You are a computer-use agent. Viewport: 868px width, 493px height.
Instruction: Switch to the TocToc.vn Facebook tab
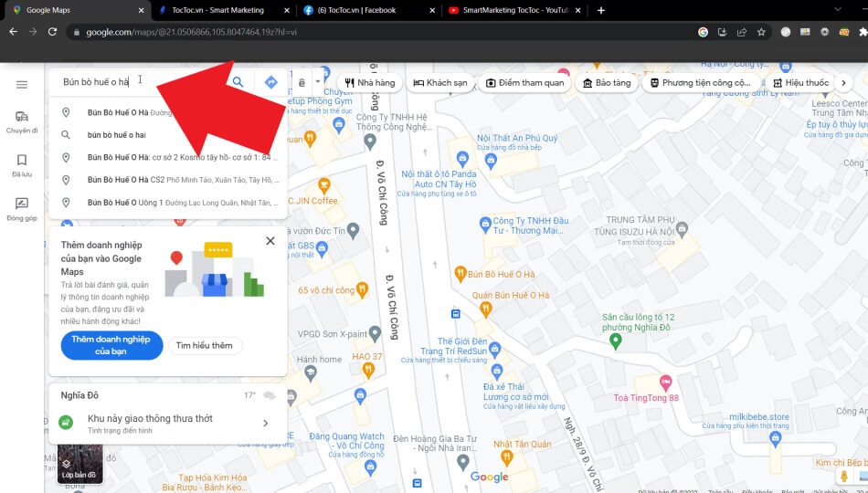tap(370, 10)
